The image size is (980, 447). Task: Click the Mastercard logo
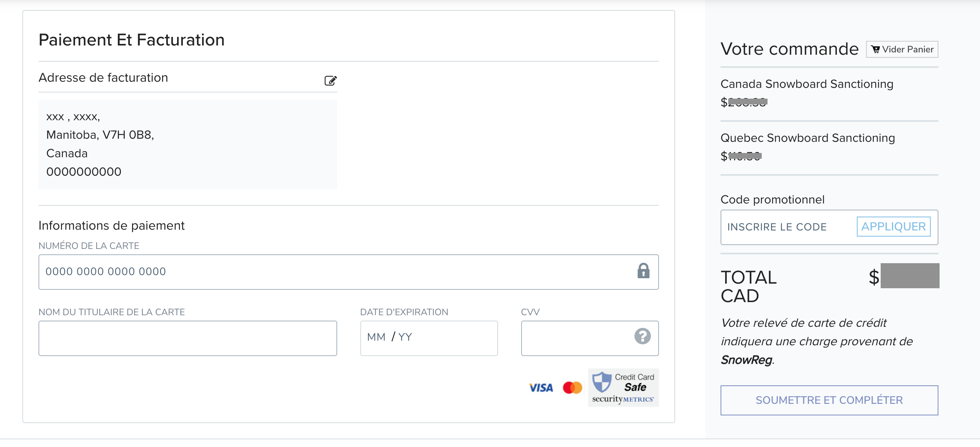(572, 388)
